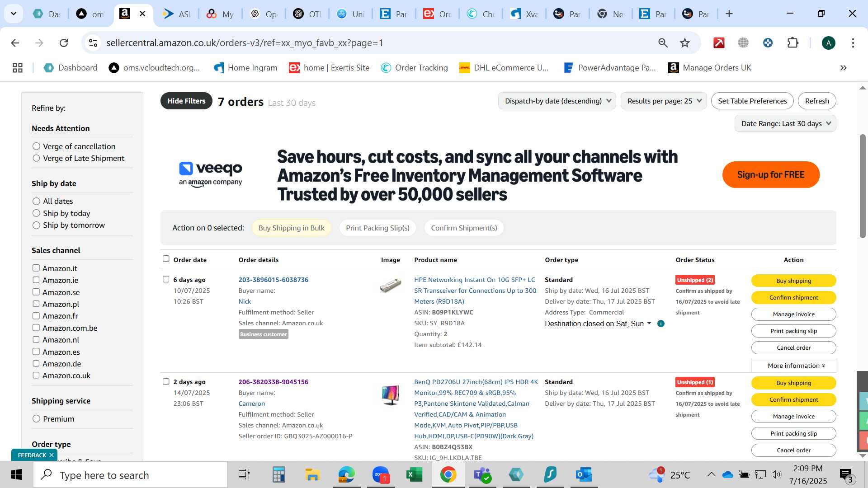
Task: Close the active Amazon tab
Action: pyautogui.click(x=142, y=14)
